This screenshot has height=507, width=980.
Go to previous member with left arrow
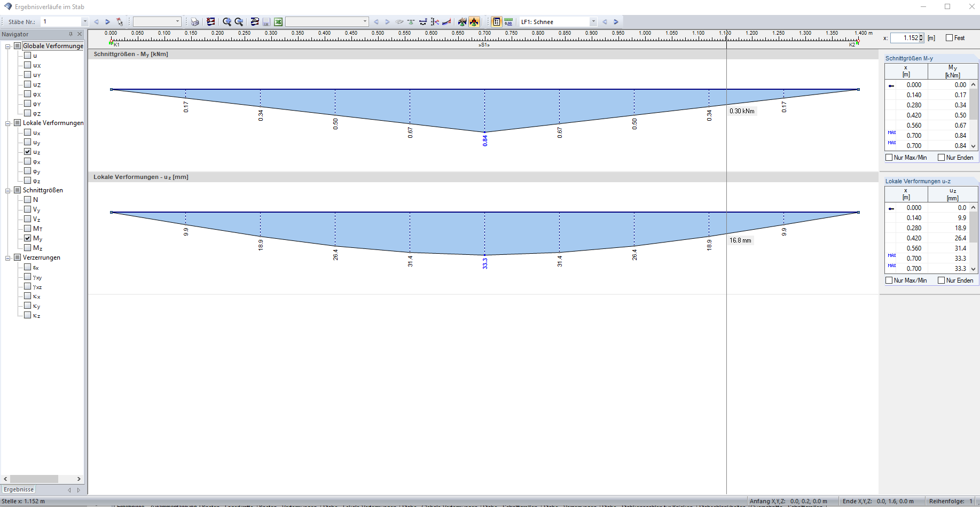point(96,22)
